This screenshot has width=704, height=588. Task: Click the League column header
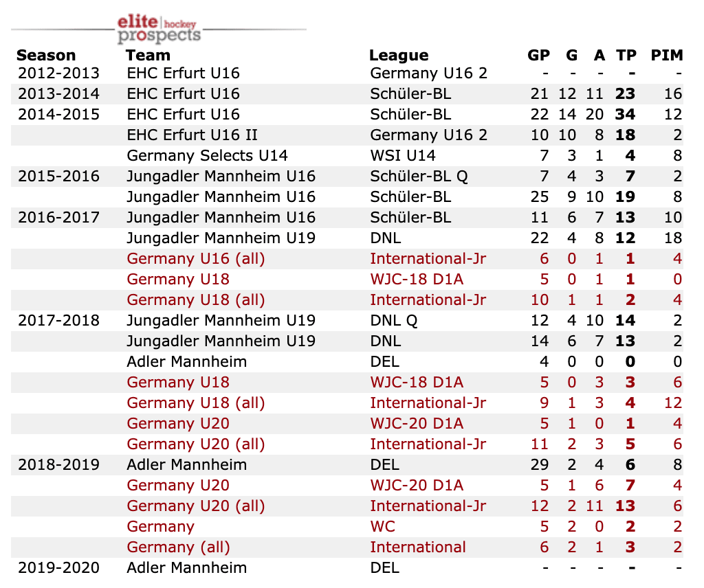pos(399,56)
